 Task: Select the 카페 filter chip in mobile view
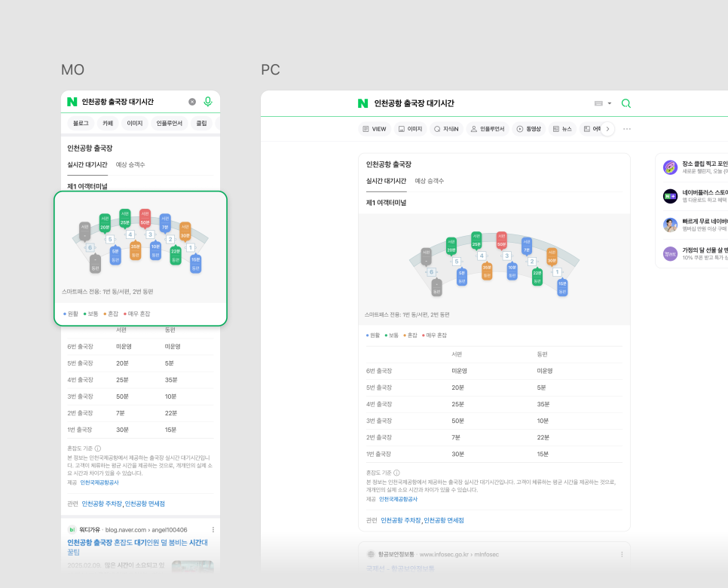pos(108,123)
